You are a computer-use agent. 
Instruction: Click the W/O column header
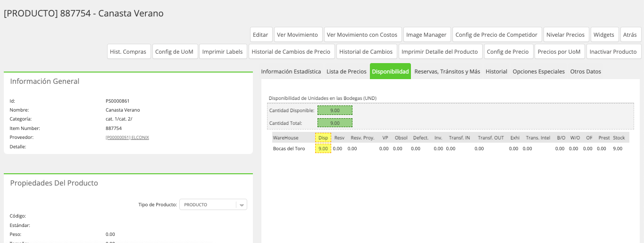[575, 138]
